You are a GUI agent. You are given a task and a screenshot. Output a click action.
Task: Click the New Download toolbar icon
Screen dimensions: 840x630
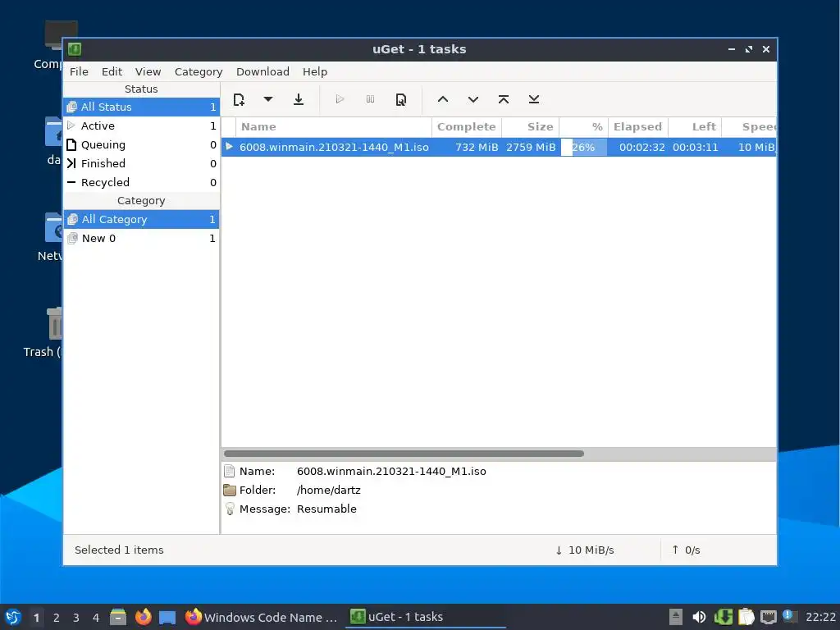(239, 99)
